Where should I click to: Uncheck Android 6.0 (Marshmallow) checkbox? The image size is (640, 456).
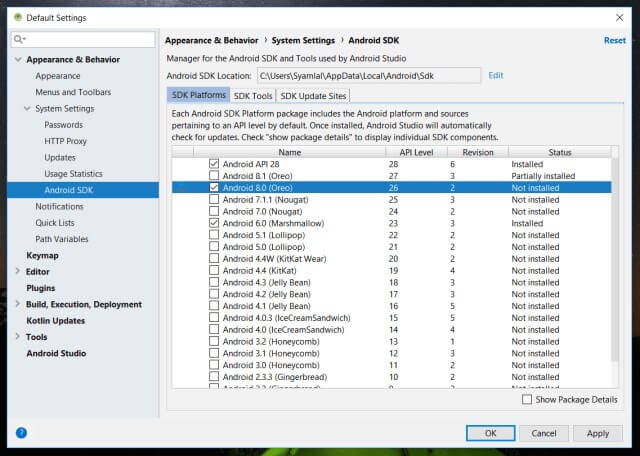[213, 224]
